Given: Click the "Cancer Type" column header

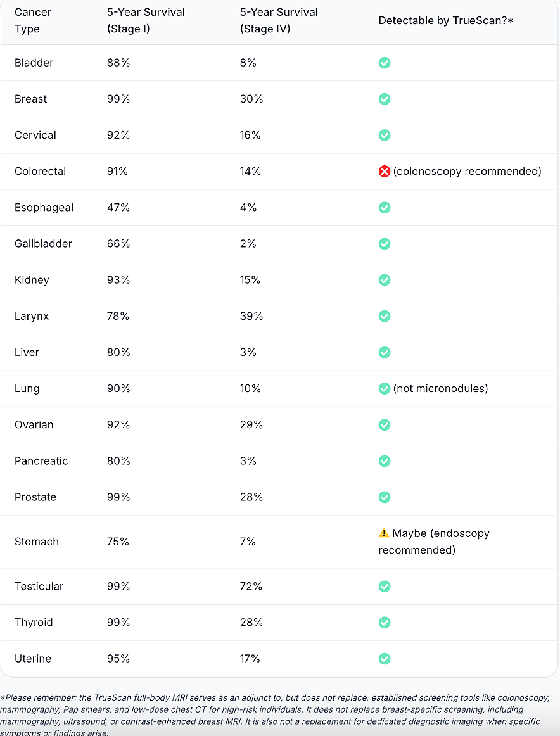Looking at the screenshot, I should click(33, 21).
